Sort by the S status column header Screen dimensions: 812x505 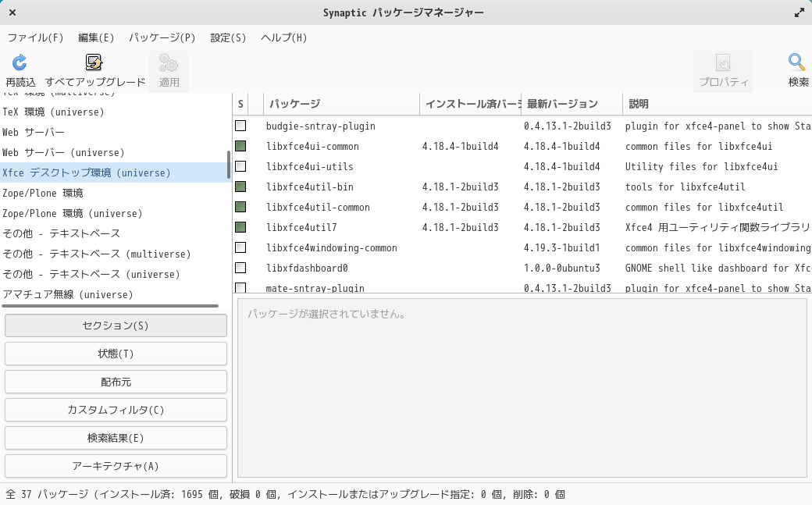(240, 104)
